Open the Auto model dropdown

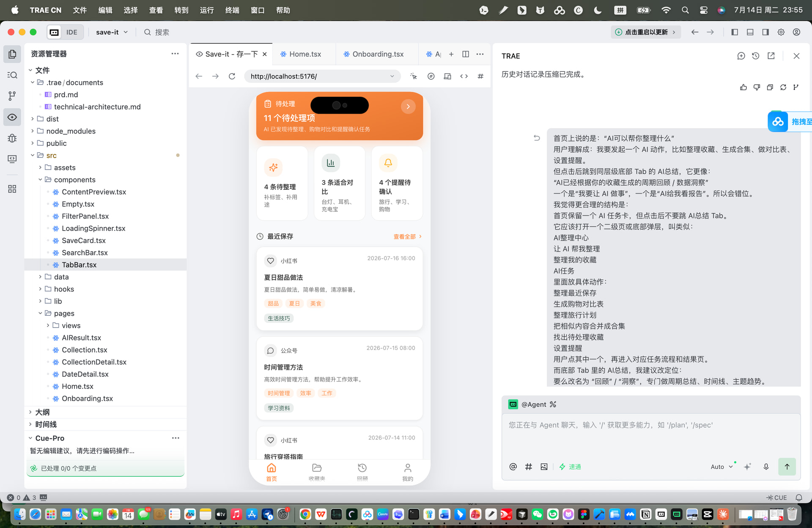pyautogui.click(x=721, y=467)
